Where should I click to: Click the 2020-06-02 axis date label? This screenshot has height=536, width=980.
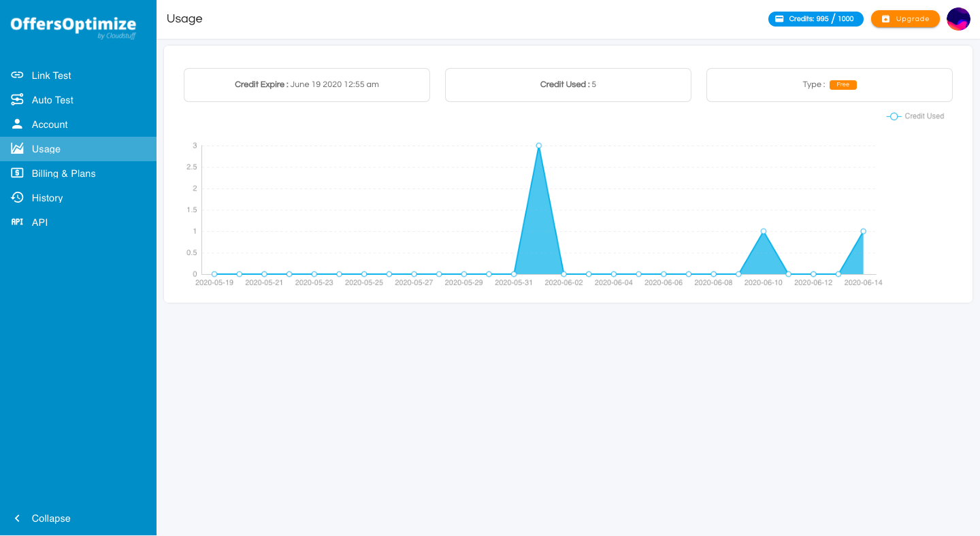pyautogui.click(x=563, y=283)
